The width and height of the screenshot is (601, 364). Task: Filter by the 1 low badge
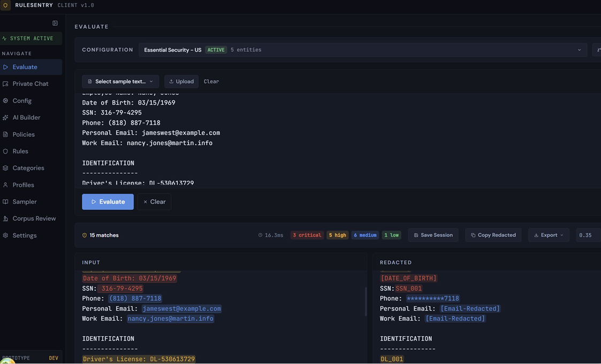[391, 235]
